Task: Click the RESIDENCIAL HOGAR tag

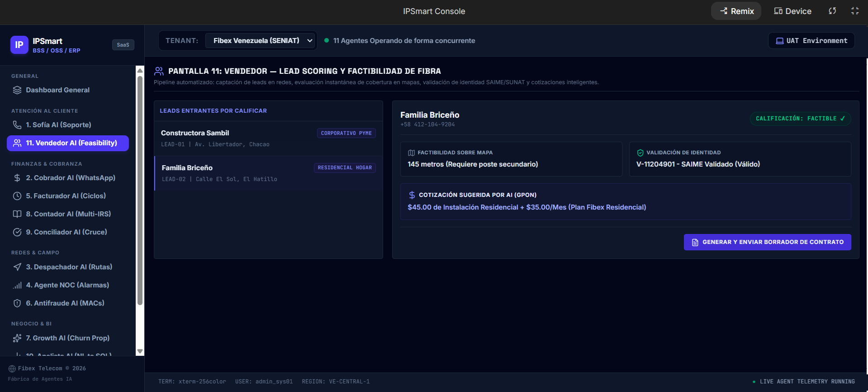Action: [345, 168]
